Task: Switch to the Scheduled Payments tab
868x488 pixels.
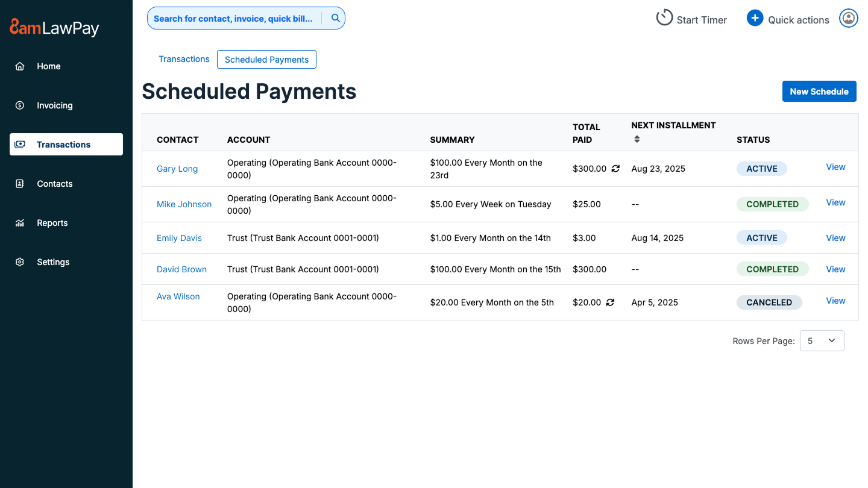Action: (x=266, y=59)
